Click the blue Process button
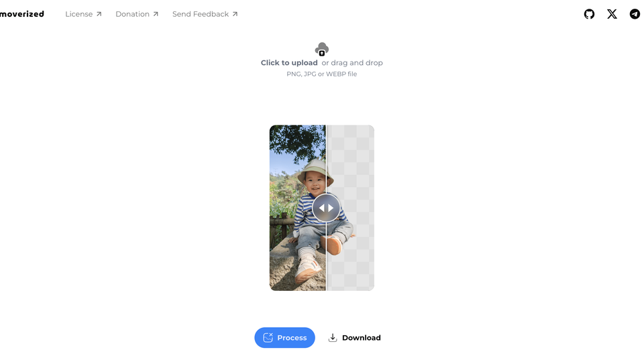 click(284, 337)
